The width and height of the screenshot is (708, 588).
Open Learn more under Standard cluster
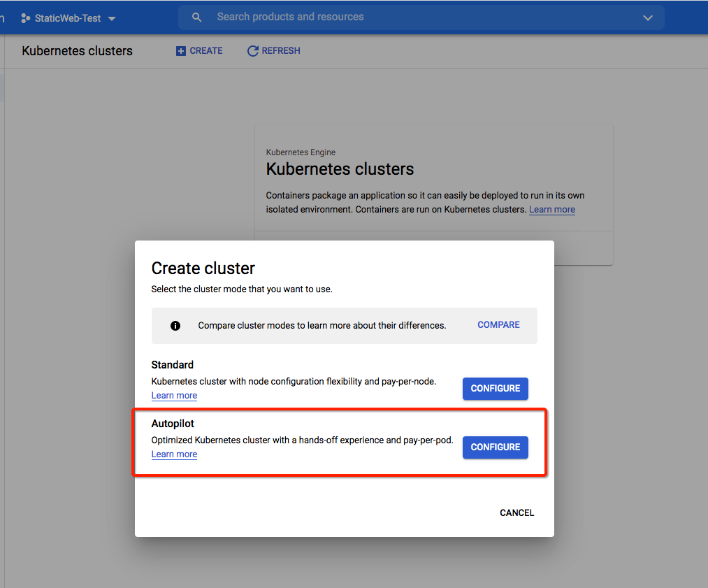coord(174,395)
